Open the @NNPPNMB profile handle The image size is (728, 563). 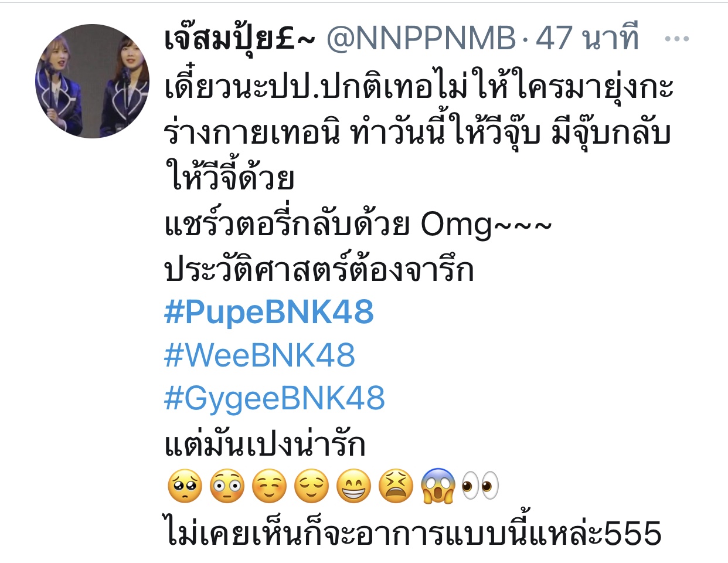coord(421,39)
